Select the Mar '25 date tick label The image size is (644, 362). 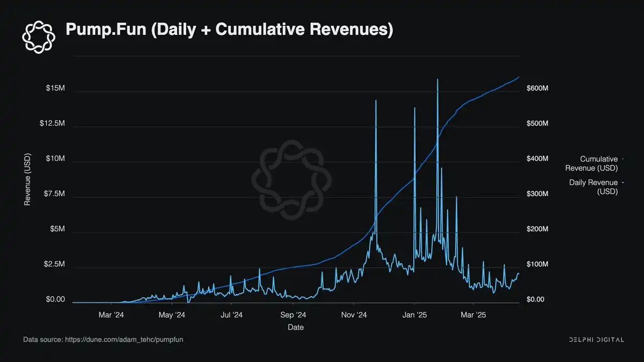pos(473,315)
